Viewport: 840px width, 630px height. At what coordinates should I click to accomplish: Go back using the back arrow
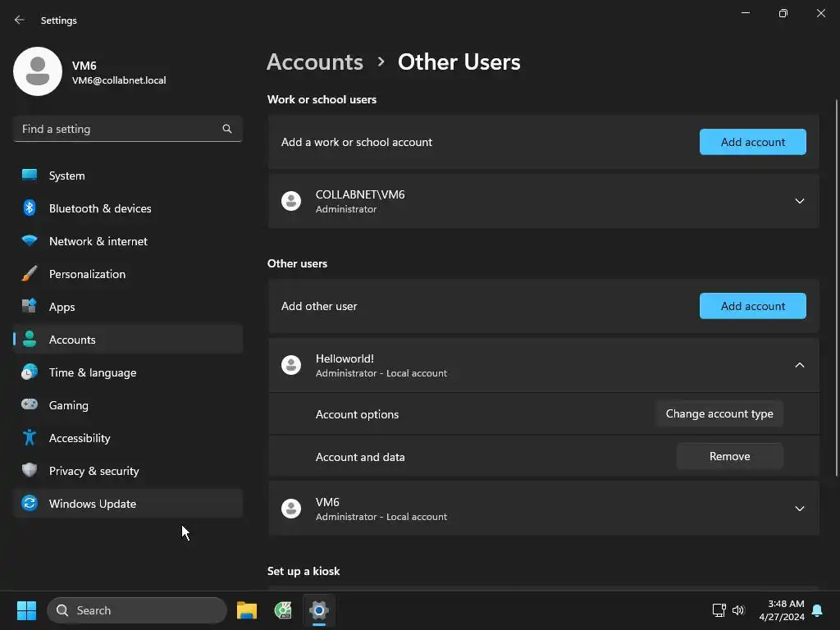(20, 20)
